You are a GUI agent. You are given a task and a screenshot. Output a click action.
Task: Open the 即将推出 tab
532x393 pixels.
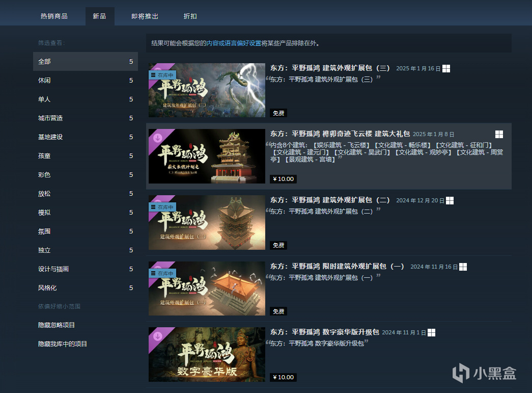(x=145, y=16)
